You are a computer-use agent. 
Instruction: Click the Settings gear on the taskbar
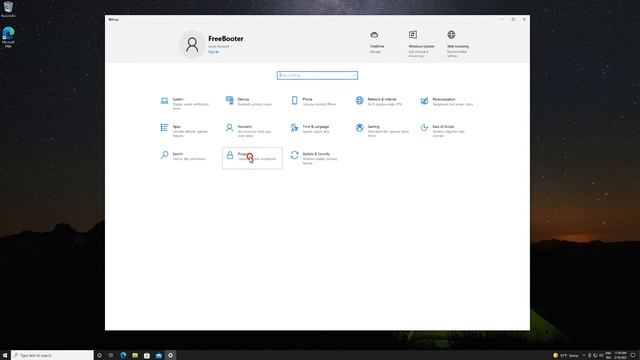(171, 356)
